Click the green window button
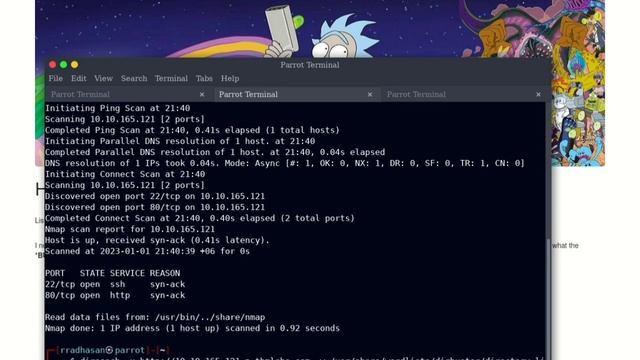This screenshot has height=360, width=640. [64, 64]
